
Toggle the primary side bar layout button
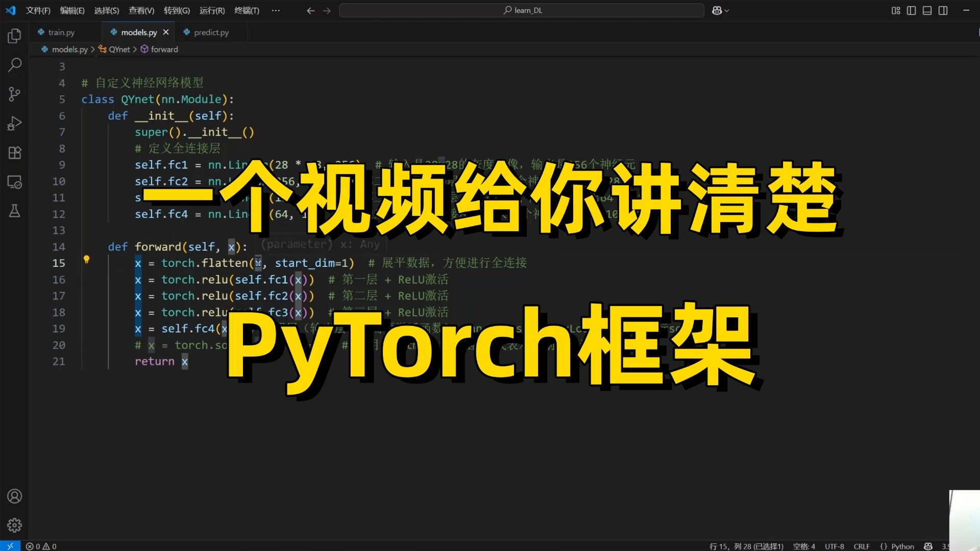click(x=911, y=10)
